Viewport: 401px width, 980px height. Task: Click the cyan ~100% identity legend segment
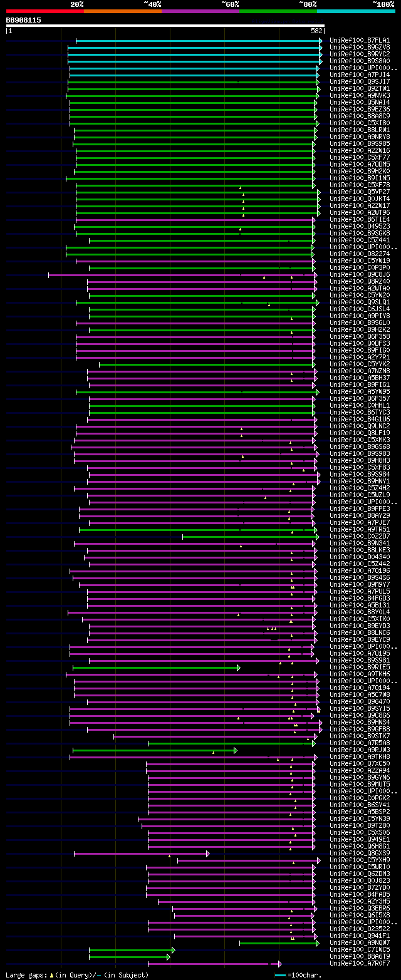coord(355,11)
